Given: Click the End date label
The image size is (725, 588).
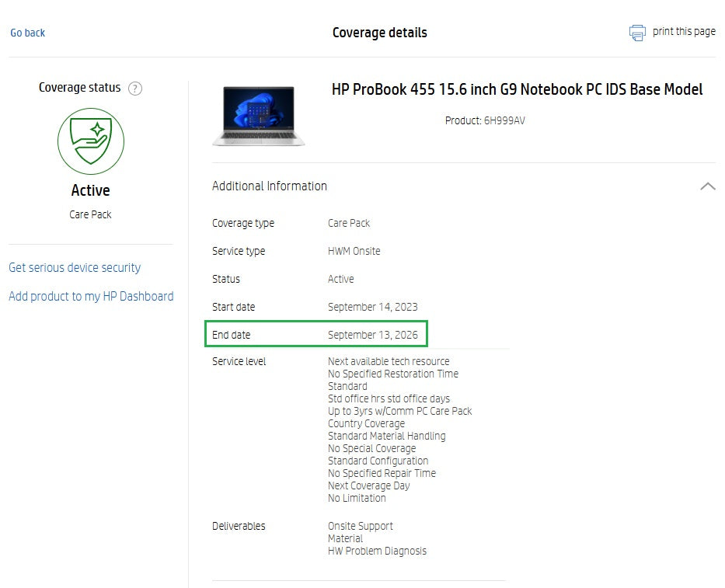Looking at the screenshot, I should click(x=232, y=335).
